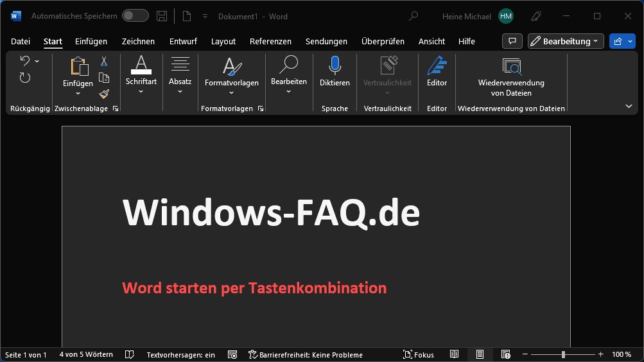Click Barrierefreiheit: Keine Probleme status
This screenshot has width=644, height=362.
click(306, 354)
